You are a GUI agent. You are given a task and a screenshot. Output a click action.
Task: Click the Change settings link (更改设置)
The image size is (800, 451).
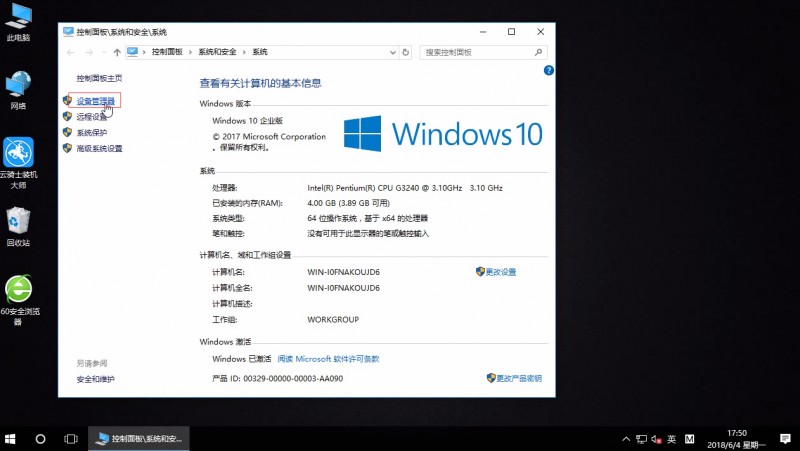501,272
